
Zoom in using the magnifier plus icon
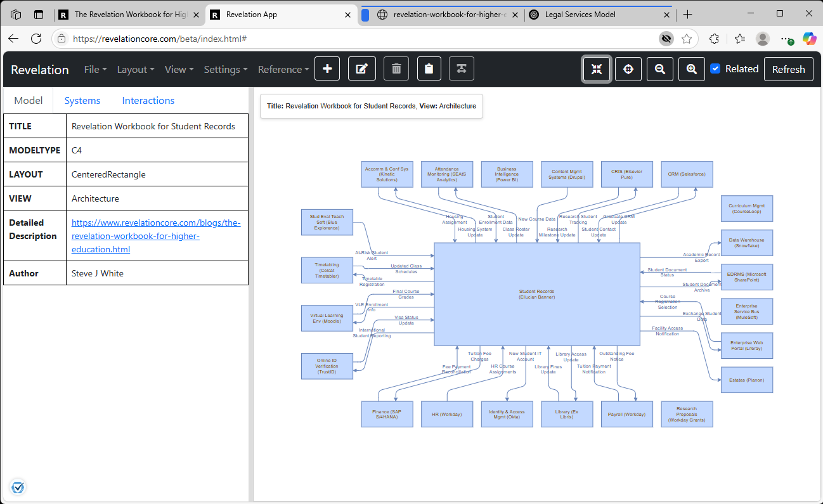tap(691, 68)
